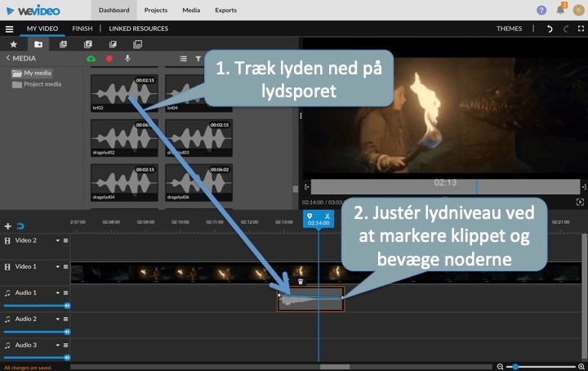
Task: Set the preview out-point bracket
Action: pyautogui.click(x=584, y=187)
